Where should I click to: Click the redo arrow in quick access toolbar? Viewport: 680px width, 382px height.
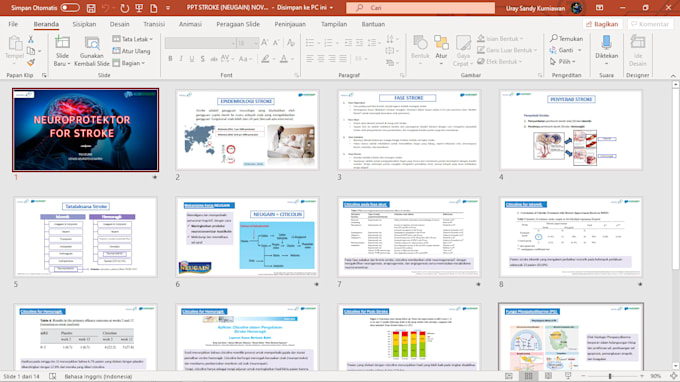124,8
